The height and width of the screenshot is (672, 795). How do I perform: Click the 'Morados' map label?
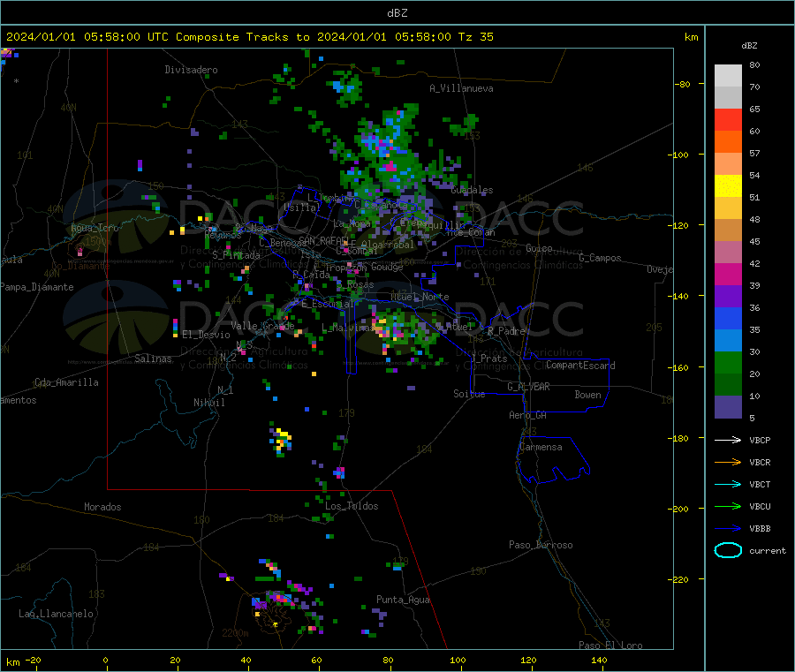pyautogui.click(x=102, y=507)
